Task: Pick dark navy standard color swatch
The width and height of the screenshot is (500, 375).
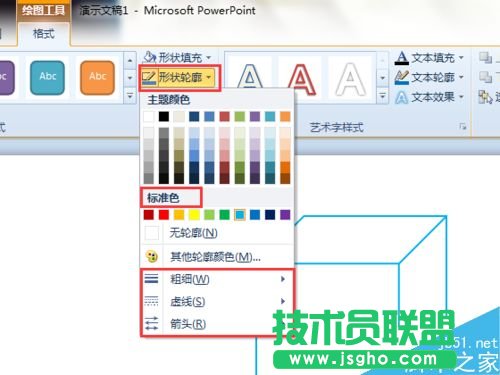Action: 270,215
